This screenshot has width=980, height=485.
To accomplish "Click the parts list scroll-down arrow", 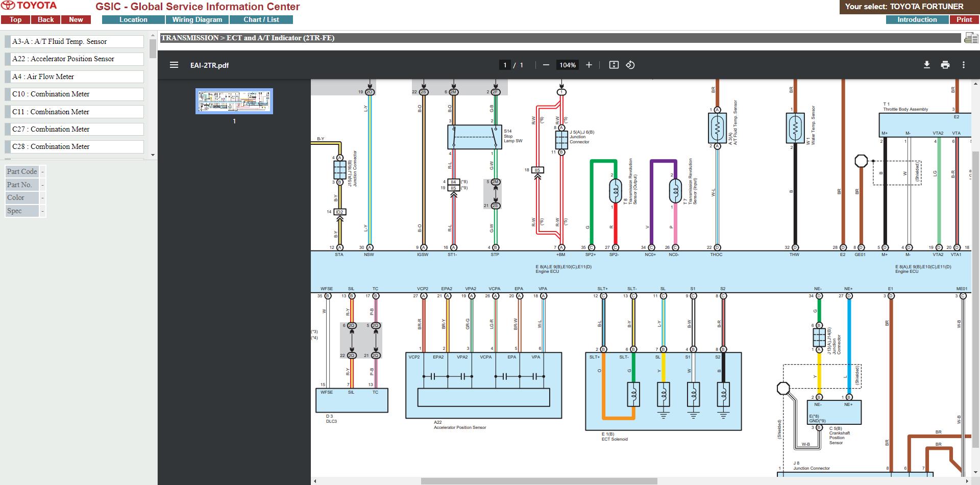I will (153, 155).
